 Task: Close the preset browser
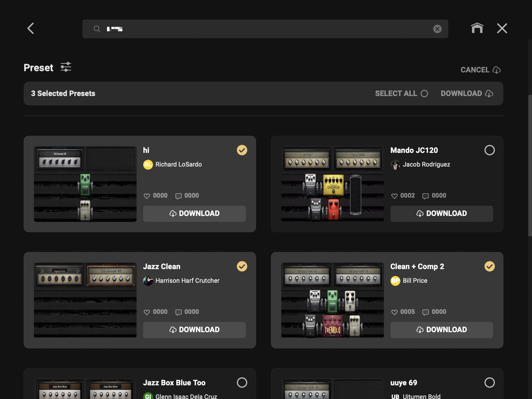click(502, 28)
